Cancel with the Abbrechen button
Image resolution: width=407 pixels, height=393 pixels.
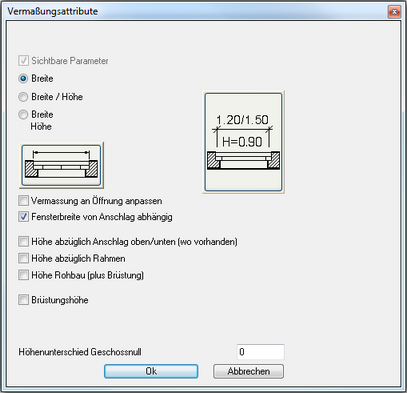[249, 371]
